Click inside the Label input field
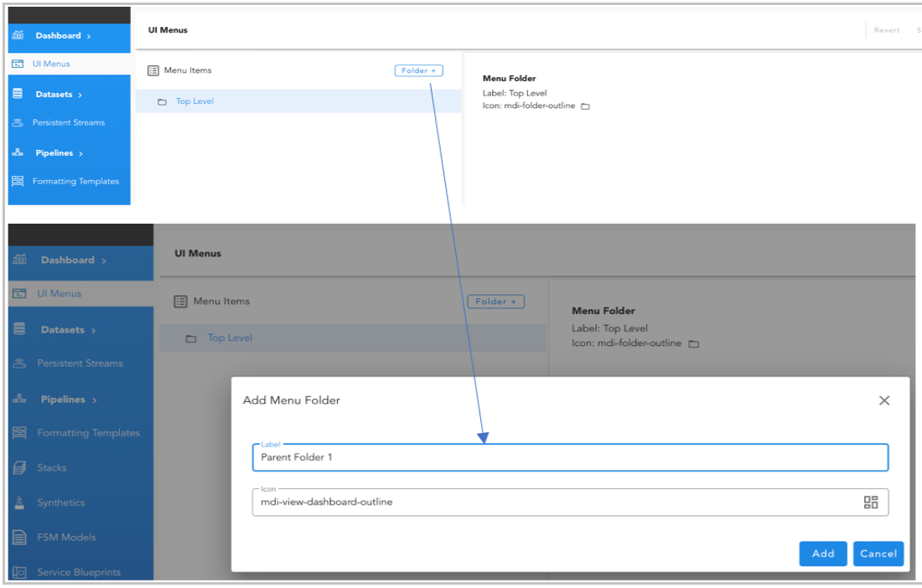The image size is (922, 588). click(x=570, y=457)
